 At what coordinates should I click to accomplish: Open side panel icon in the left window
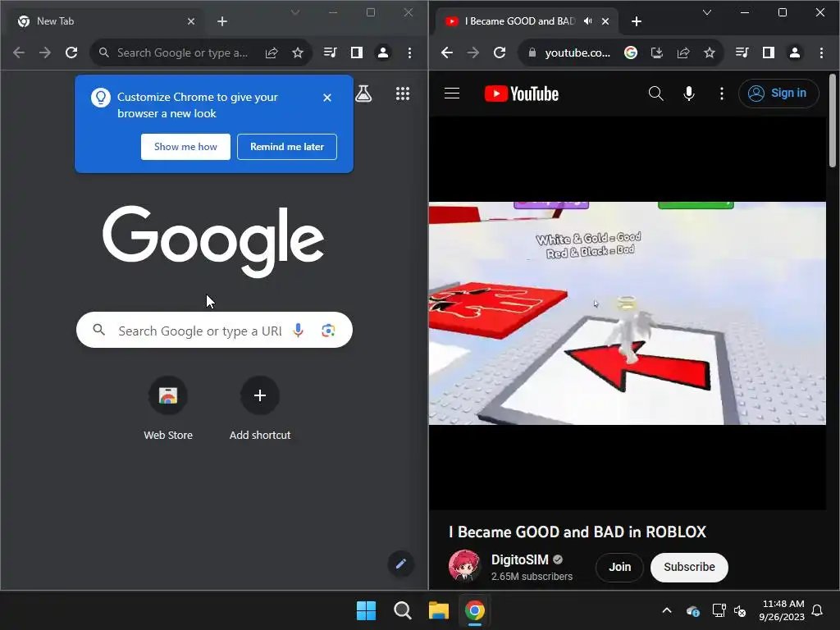[x=356, y=52]
